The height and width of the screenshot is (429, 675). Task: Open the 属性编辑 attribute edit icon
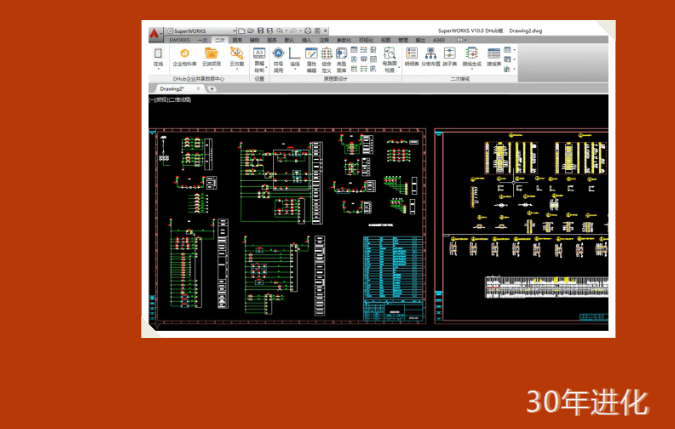click(311, 53)
